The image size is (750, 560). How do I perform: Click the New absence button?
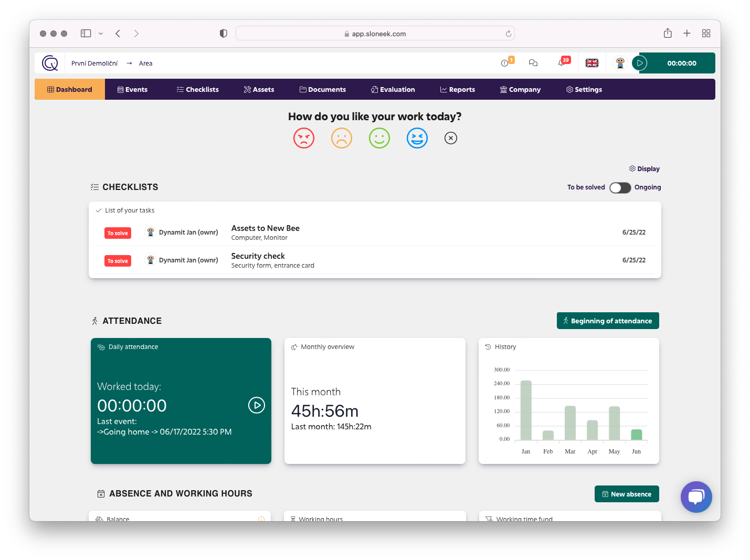[626, 494]
